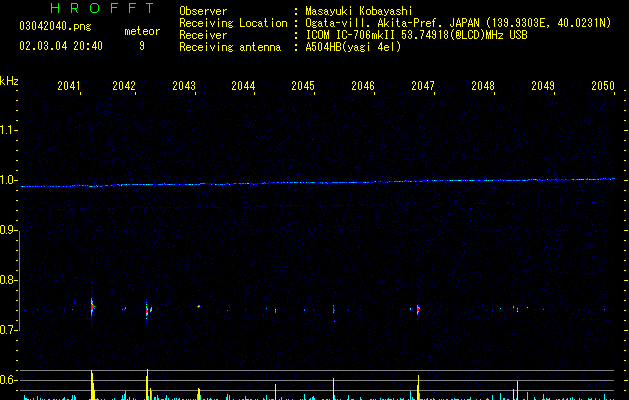
Task: Click the 0.8 frequency axis label
Action: click(x=8, y=280)
